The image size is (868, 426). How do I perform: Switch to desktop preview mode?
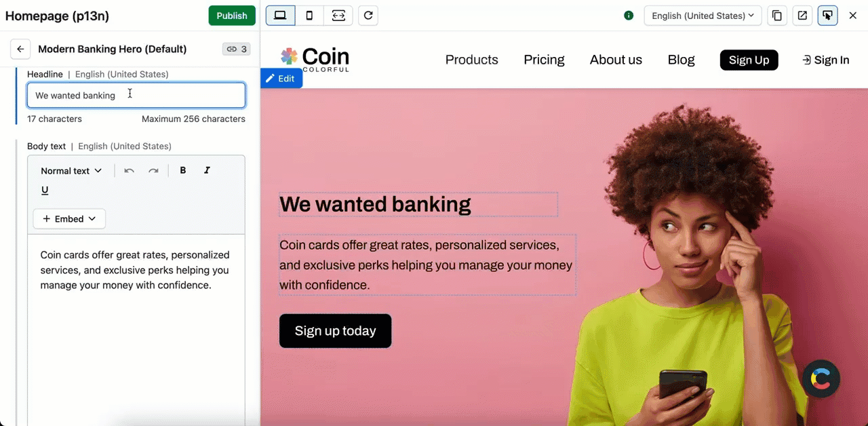[x=280, y=16]
